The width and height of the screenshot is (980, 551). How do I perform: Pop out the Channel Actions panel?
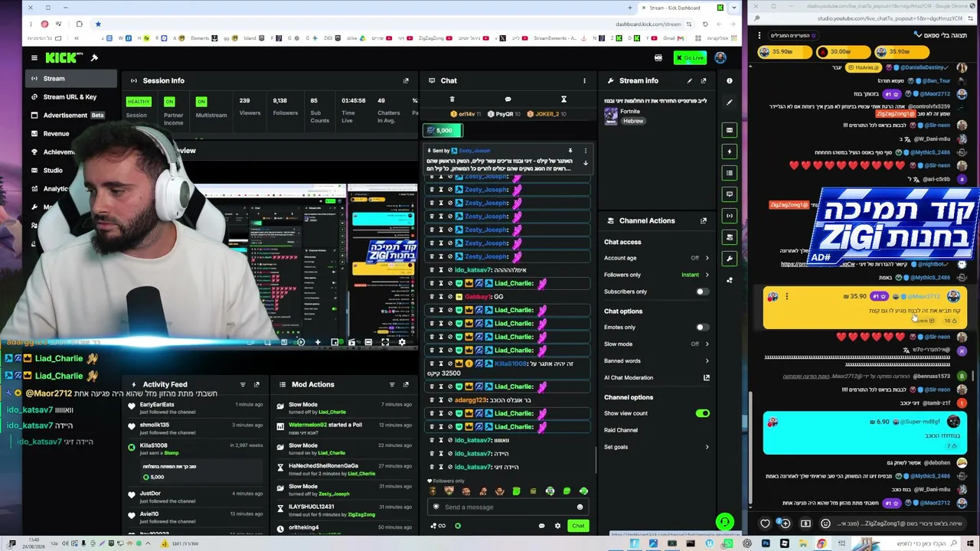[x=704, y=220]
